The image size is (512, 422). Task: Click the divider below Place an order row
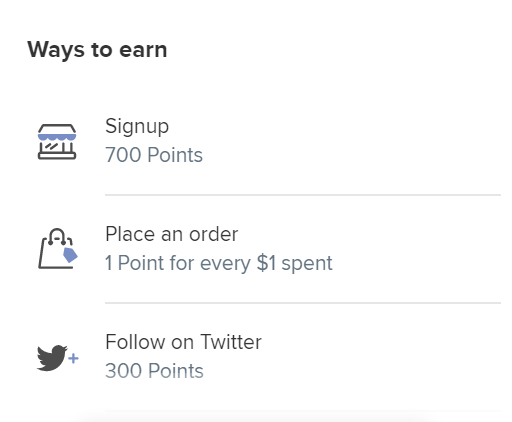coord(303,303)
